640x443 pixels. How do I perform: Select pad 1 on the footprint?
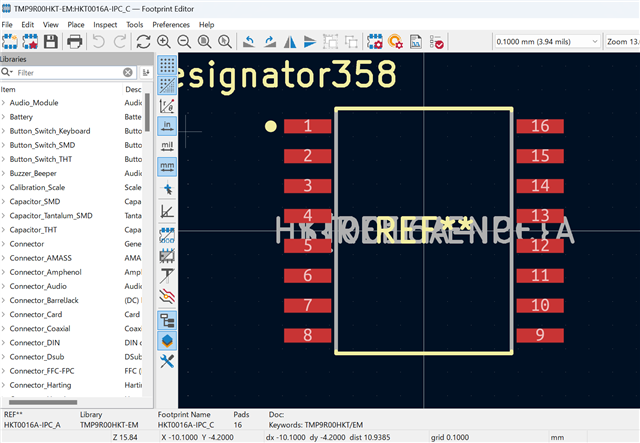pos(307,126)
